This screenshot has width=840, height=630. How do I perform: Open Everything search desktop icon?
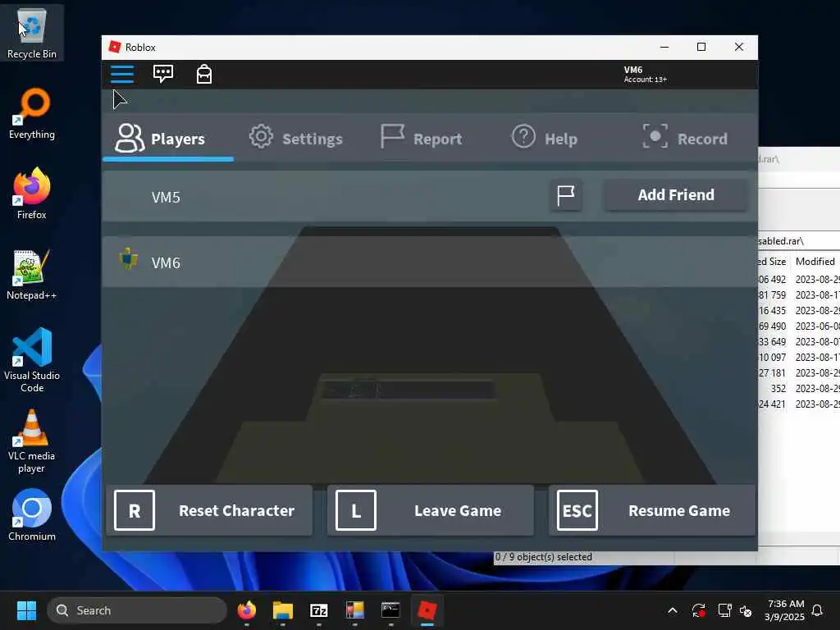[x=32, y=113]
